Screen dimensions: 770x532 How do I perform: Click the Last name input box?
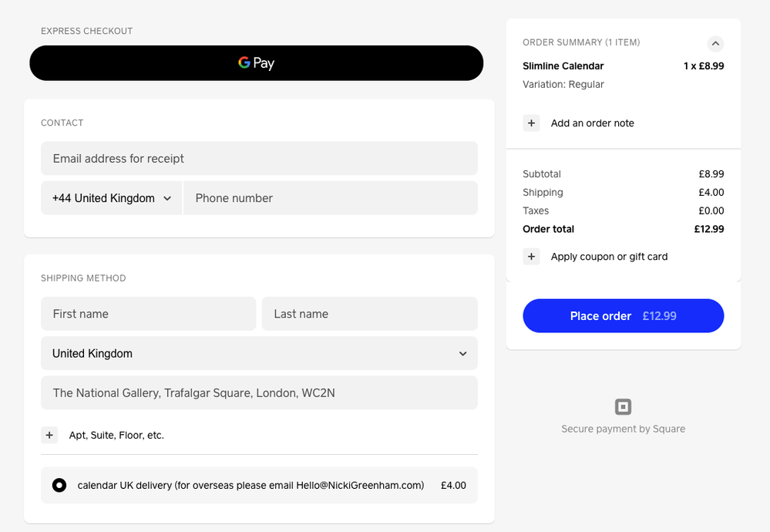(x=369, y=314)
